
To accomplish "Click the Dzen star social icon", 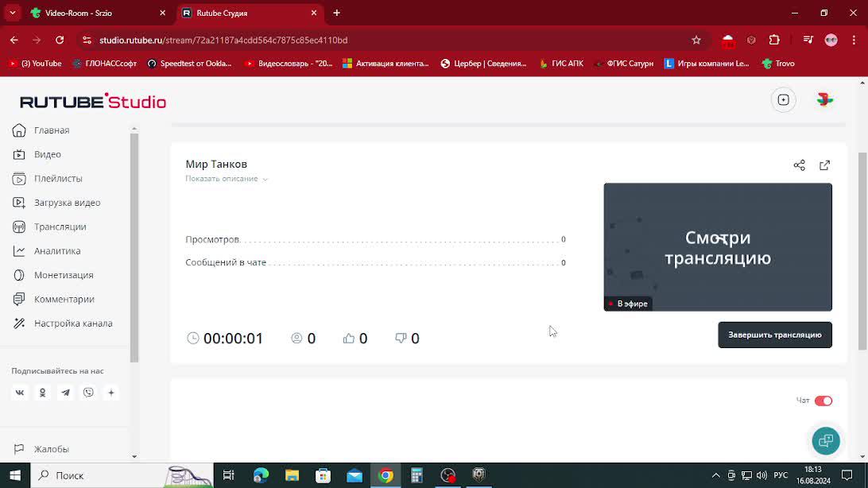I will pyautogui.click(x=111, y=393).
